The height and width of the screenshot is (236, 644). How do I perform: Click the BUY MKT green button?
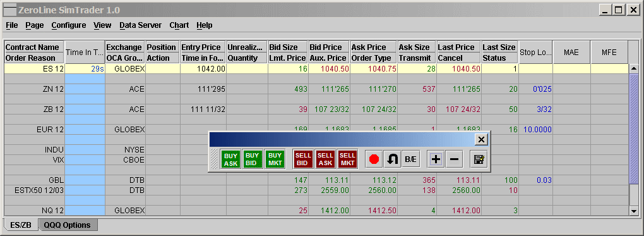tap(275, 159)
